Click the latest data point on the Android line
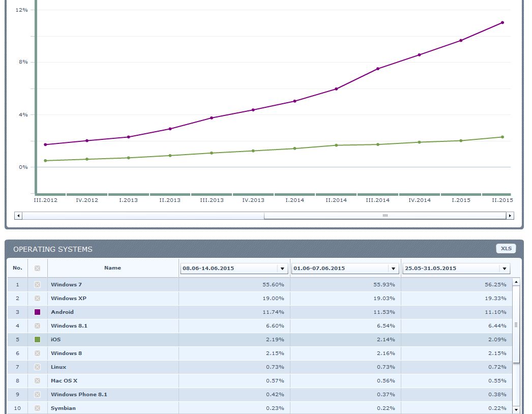This screenshot has width=532, height=414. [x=502, y=22]
